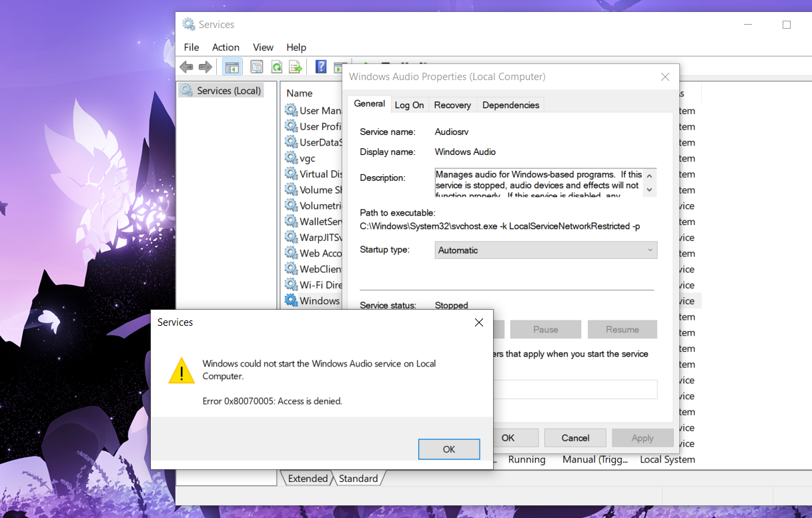Toggle the Show/Hide Console Tree toolbar icon
This screenshot has width=812, height=518.
coord(232,67)
